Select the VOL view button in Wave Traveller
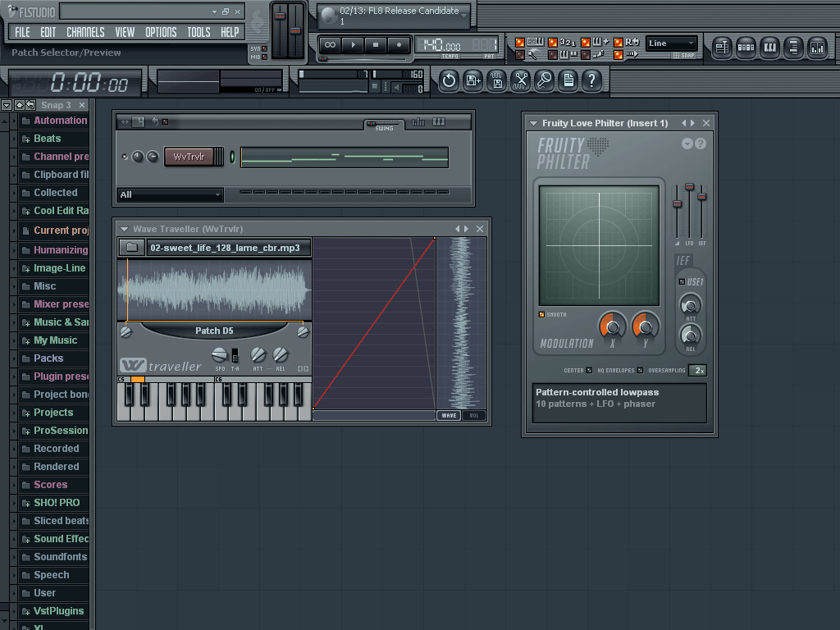Image resolution: width=840 pixels, height=630 pixels. [474, 415]
